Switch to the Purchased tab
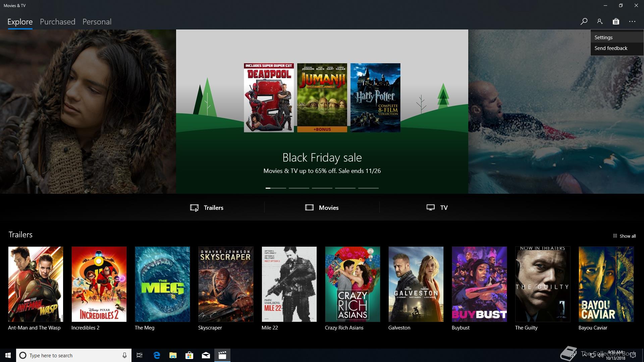The width and height of the screenshot is (644, 362). pos(57,22)
